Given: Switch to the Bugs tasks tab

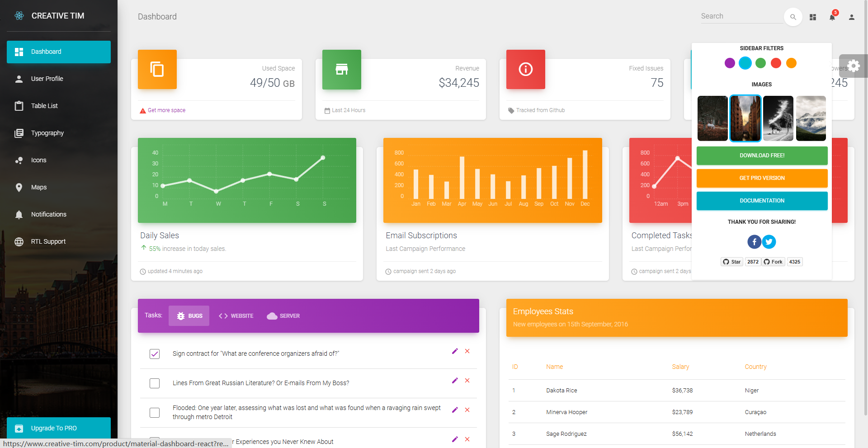Looking at the screenshot, I should [x=189, y=316].
